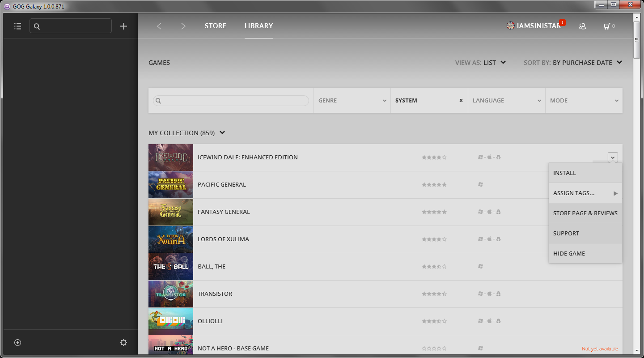Image resolution: width=644 pixels, height=358 pixels.
Task: Clear the System filter with X
Action: pos(461,101)
